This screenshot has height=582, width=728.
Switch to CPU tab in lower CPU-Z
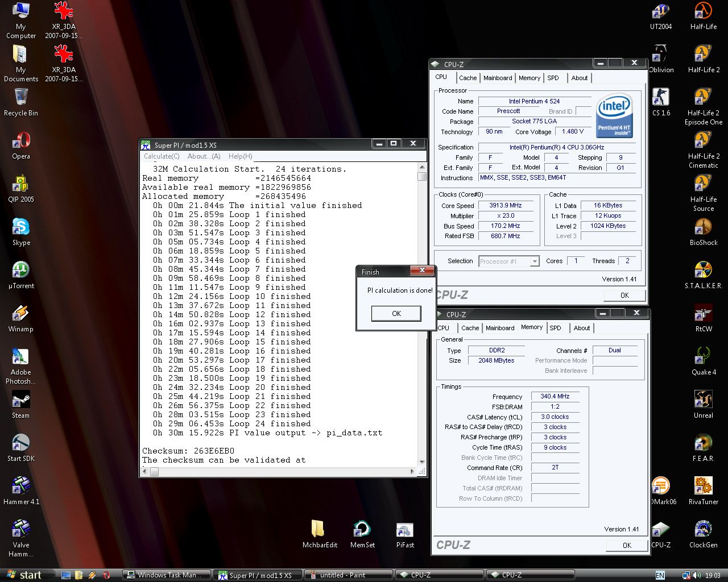pyautogui.click(x=443, y=328)
